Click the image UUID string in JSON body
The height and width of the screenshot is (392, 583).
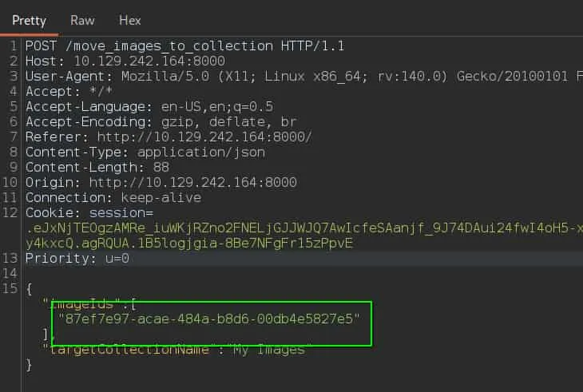pos(209,319)
